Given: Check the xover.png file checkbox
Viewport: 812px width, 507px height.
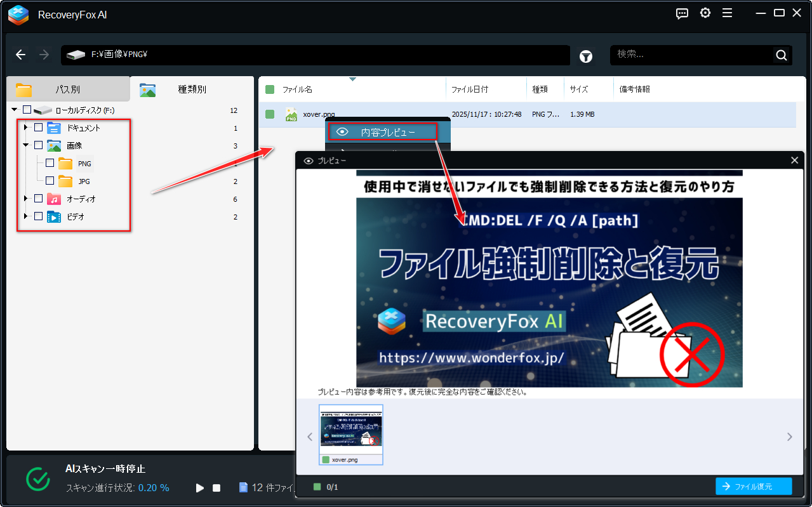Looking at the screenshot, I should click(x=269, y=114).
